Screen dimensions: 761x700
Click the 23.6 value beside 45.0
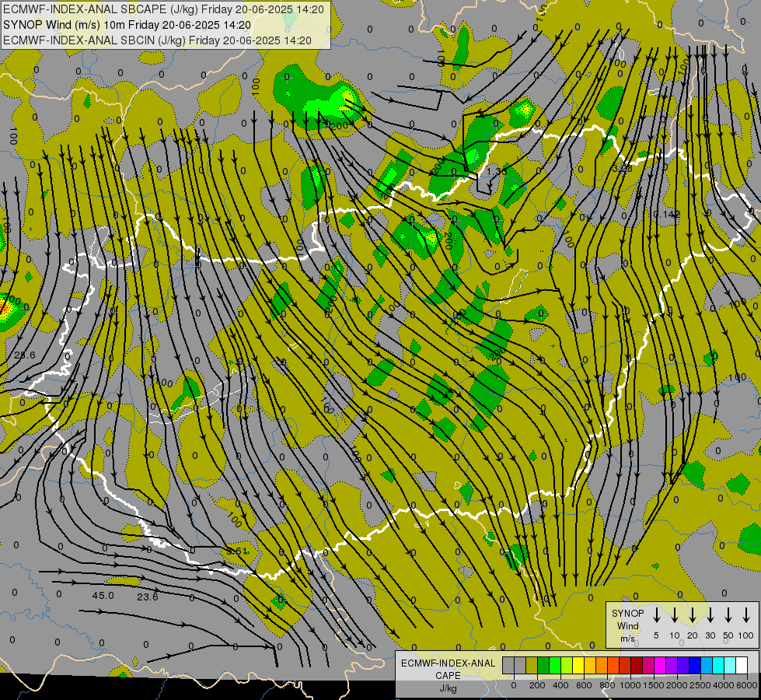point(147,597)
